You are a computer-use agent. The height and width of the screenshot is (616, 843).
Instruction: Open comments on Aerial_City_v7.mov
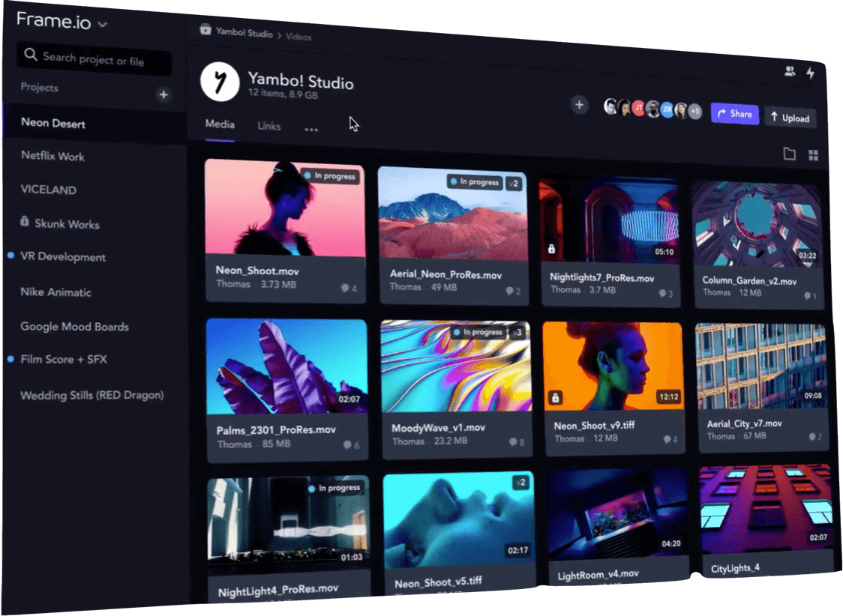[813, 437]
